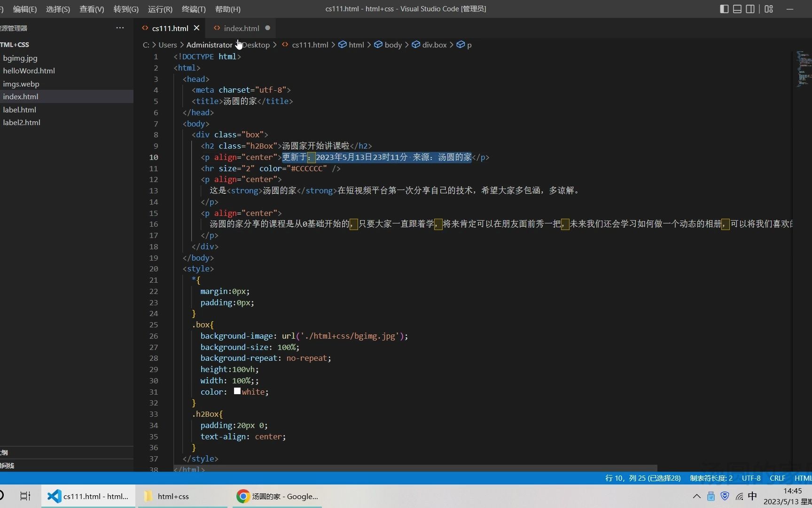
Task: Open the customize layout control
Action: tap(769, 9)
